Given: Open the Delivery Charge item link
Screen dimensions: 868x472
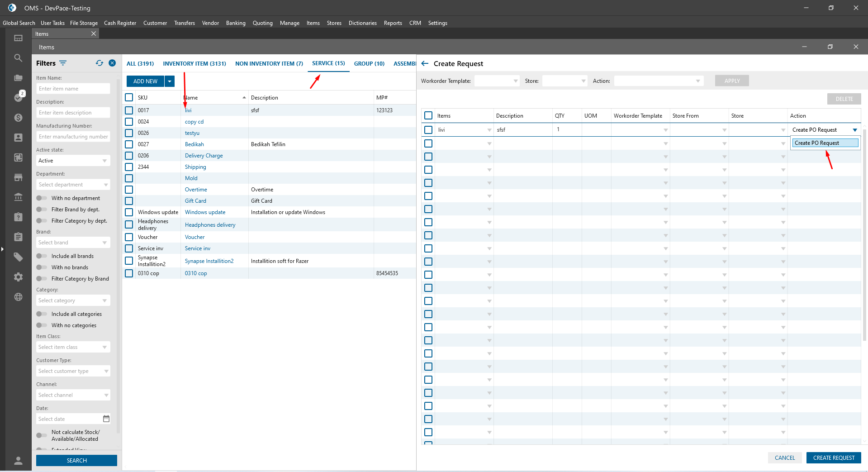Looking at the screenshot, I should coord(204,156).
